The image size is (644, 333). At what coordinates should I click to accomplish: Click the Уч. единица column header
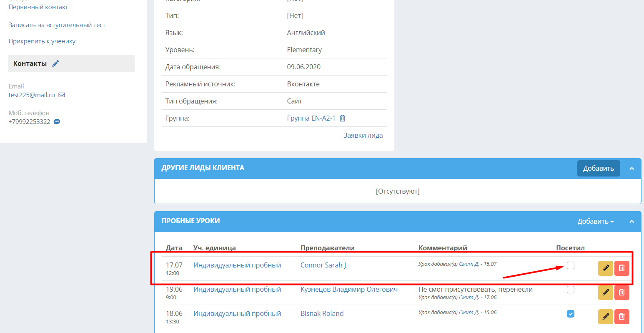tap(215, 248)
